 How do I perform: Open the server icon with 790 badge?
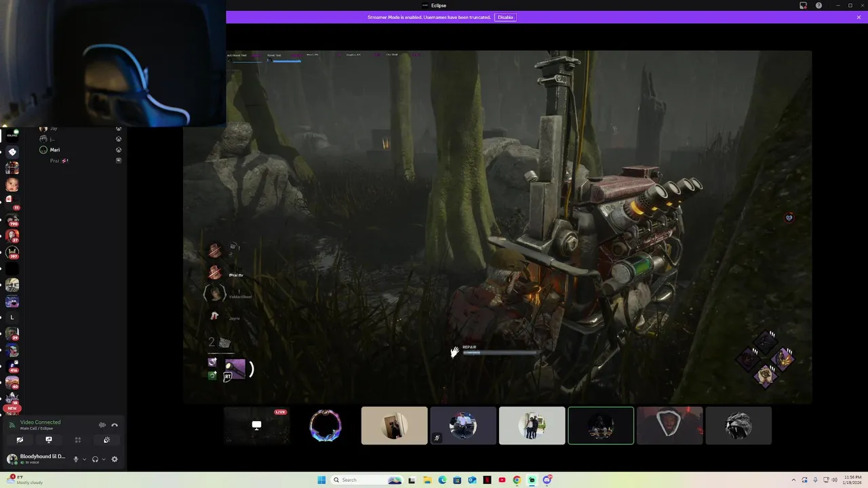pos(12,220)
